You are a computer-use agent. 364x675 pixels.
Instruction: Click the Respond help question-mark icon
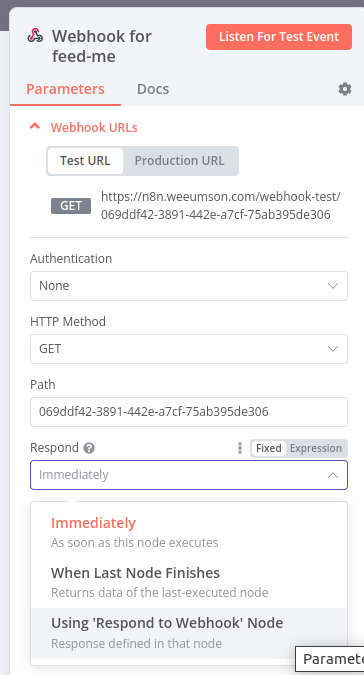[x=89, y=448]
